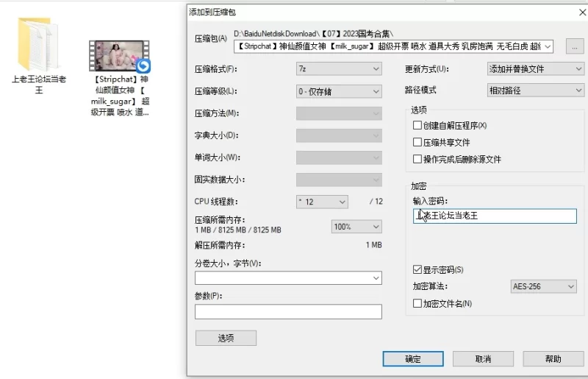This screenshot has height=379, width=588.
Task: Open the disabled 压缩方法 dropdown
Action: [x=339, y=113]
